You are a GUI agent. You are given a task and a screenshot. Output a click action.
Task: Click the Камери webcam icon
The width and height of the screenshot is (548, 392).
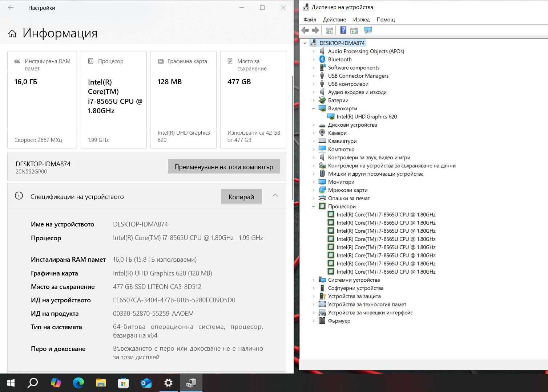(322, 133)
